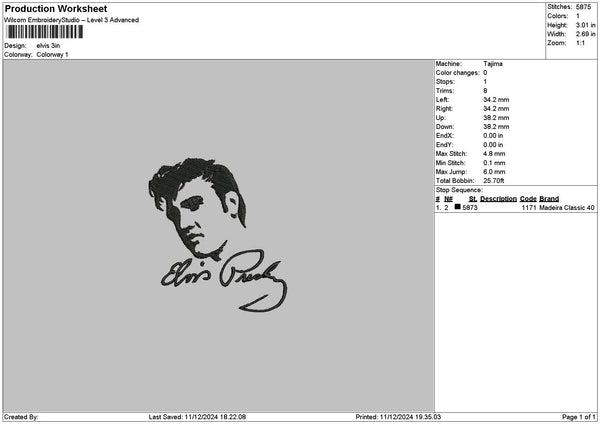The width and height of the screenshot is (600, 424).
Task: Click the "Description" column header
Action: click(x=498, y=199)
